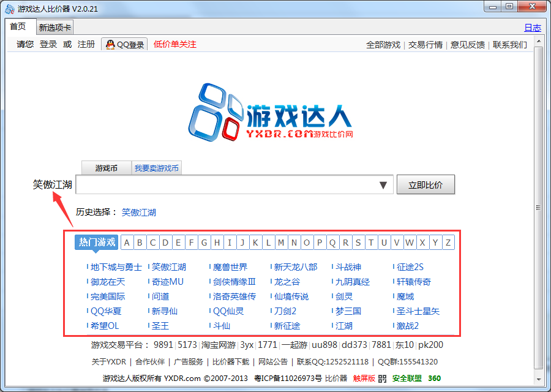This screenshot has height=392, width=551.
Task: Select the game 龙之谷
Action: click(x=287, y=282)
